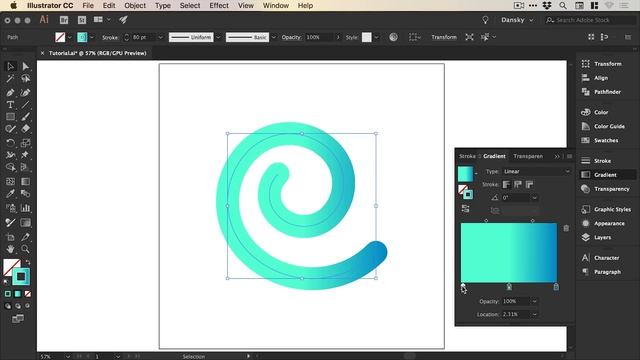Apply gradient across stroke

tap(529, 184)
